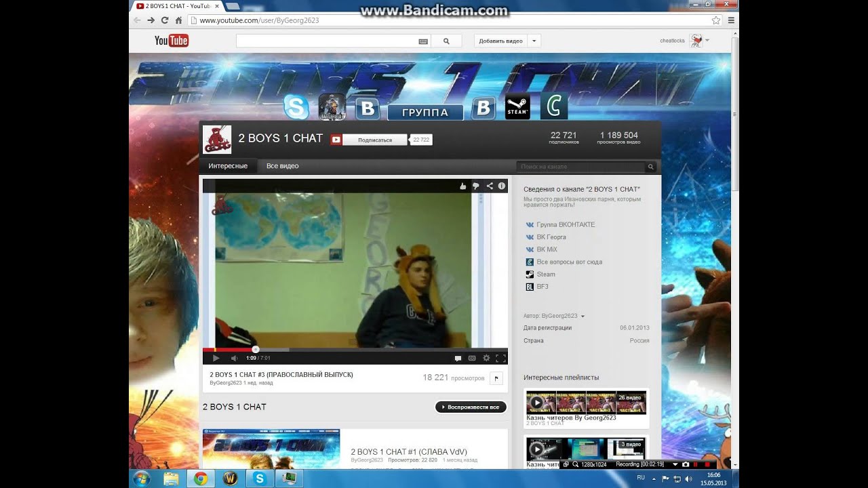Bookmark page with star icon
Image resolution: width=868 pixels, height=488 pixels.
point(715,20)
